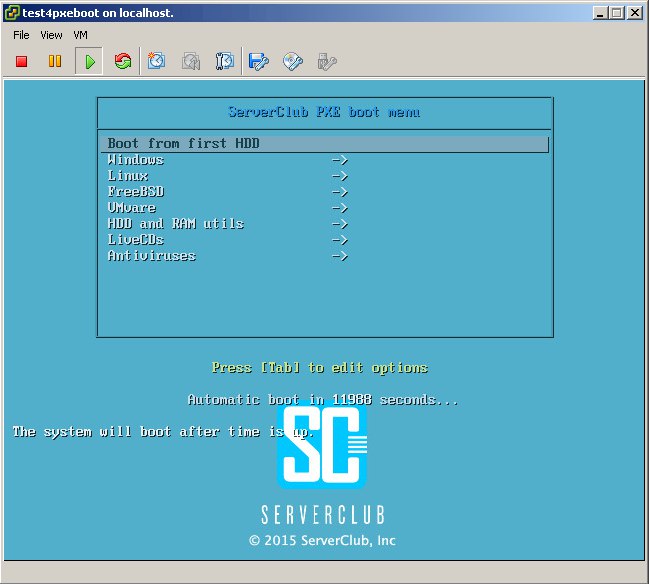Select the LiveCDs boot menu entry
649x584 pixels.
(x=136, y=240)
